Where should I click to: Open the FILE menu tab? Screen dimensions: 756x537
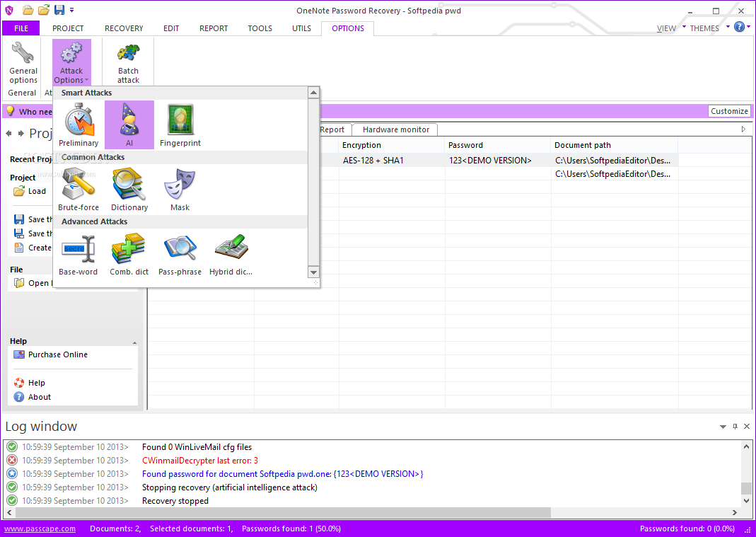pos(21,28)
